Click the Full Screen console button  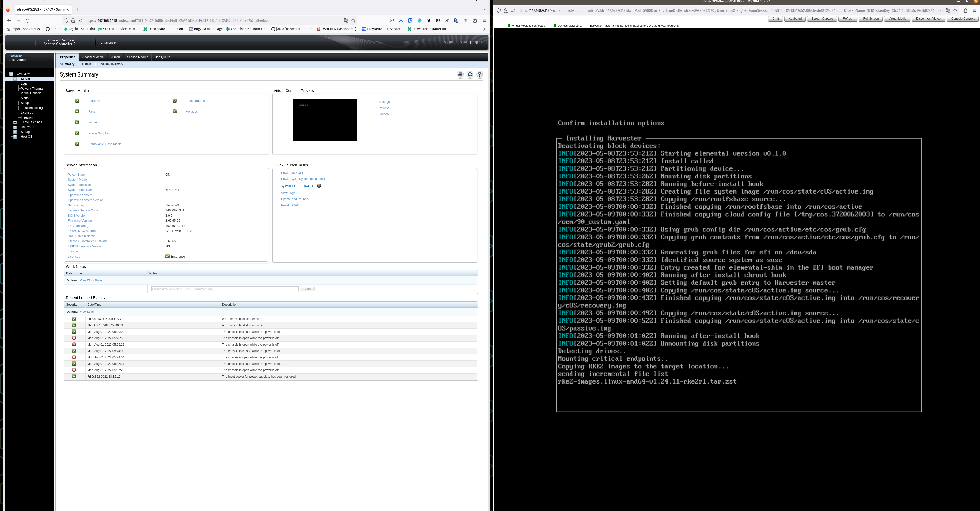coord(870,19)
